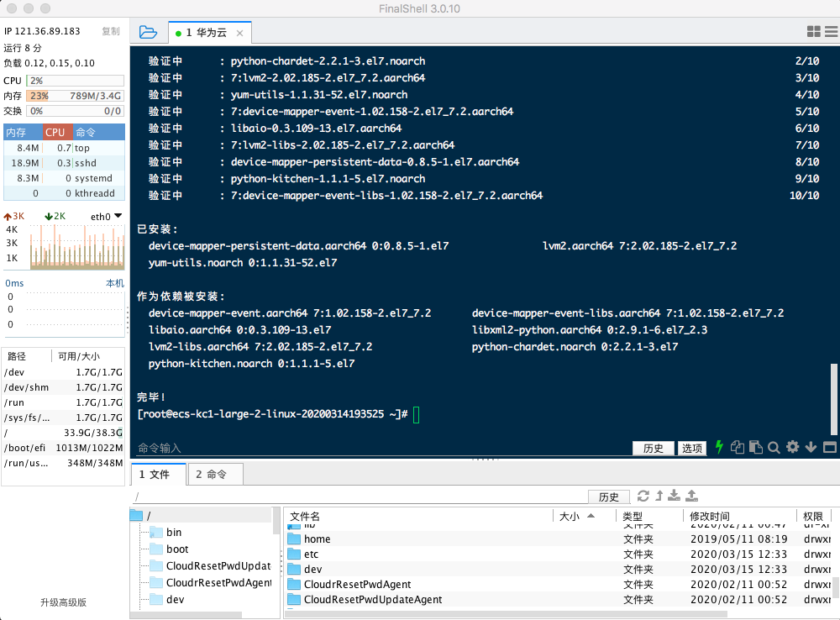
Task: Select the systemd process row
Action: 65,178
